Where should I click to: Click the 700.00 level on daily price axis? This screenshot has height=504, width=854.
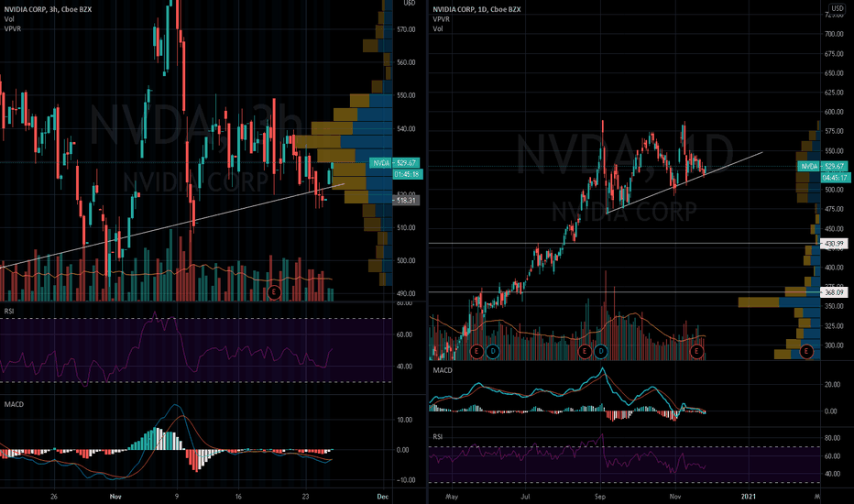(x=834, y=34)
